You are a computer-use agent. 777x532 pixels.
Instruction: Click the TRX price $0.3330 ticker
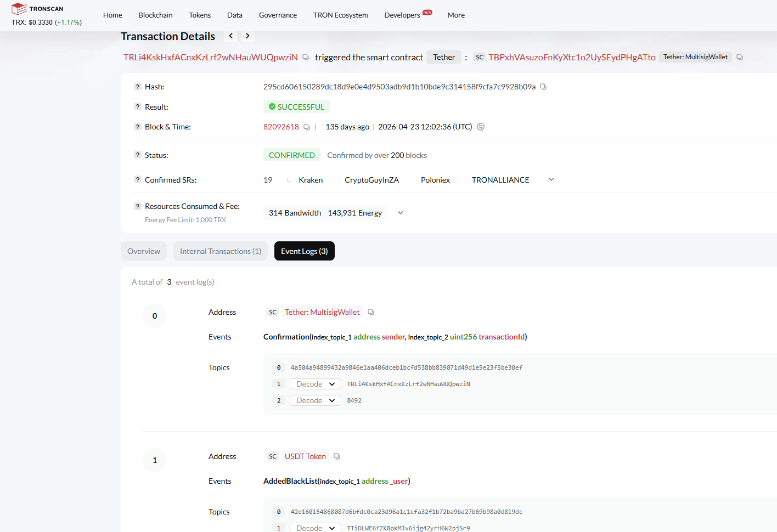point(47,22)
